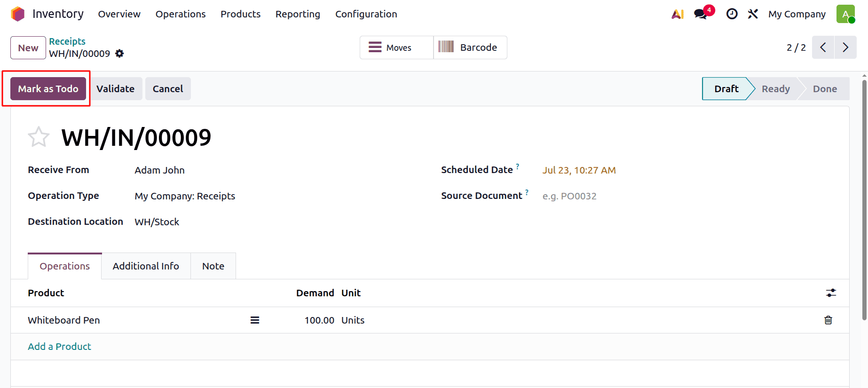The width and height of the screenshot is (868, 388).
Task: Open the Reporting menu
Action: [298, 14]
